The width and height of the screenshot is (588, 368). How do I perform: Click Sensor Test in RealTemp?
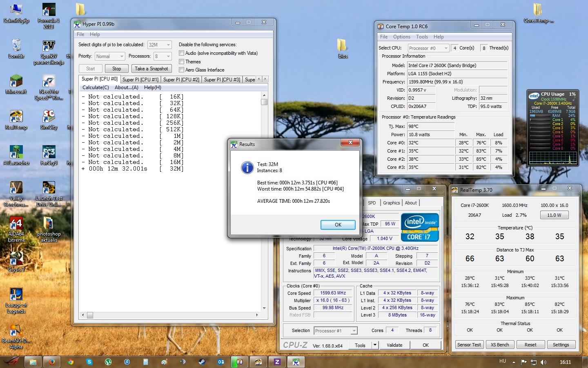point(469,345)
